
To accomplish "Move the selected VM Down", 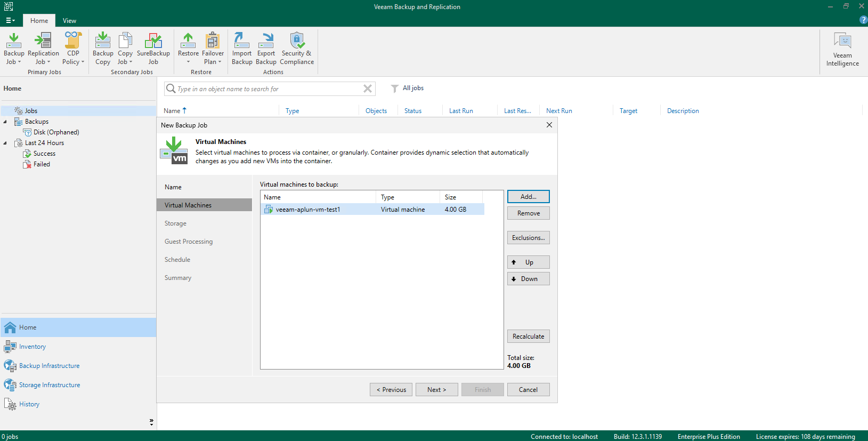I will pyautogui.click(x=528, y=279).
